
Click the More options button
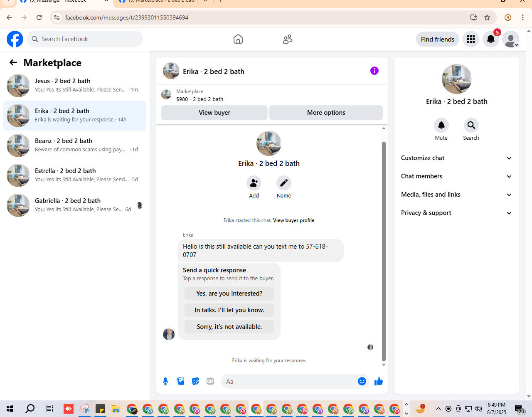pos(326,113)
